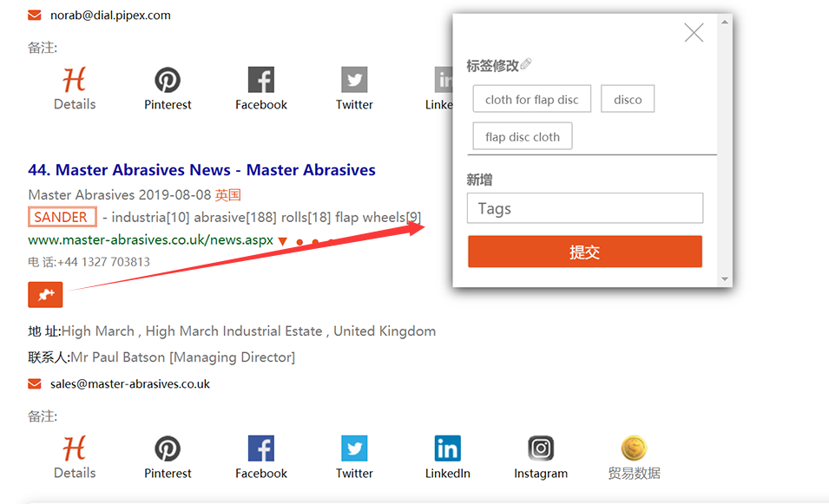Image resolution: width=829 pixels, height=504 pixels.
Task: Open blue Twitter icon for Master Abrasives
Action: pos(354,448)
